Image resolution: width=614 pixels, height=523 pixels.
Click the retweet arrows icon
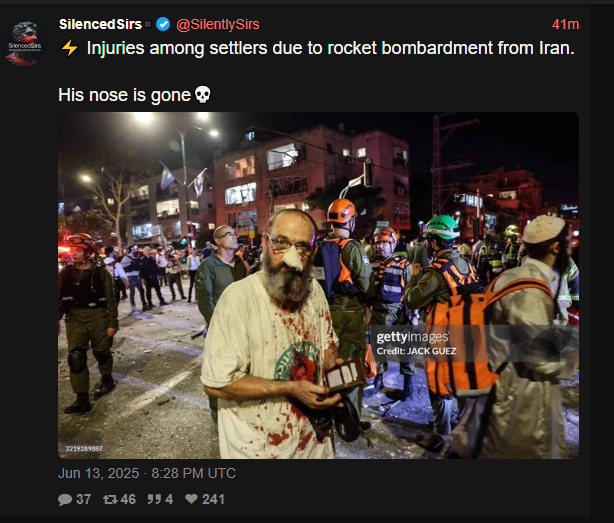click(110, 500)
